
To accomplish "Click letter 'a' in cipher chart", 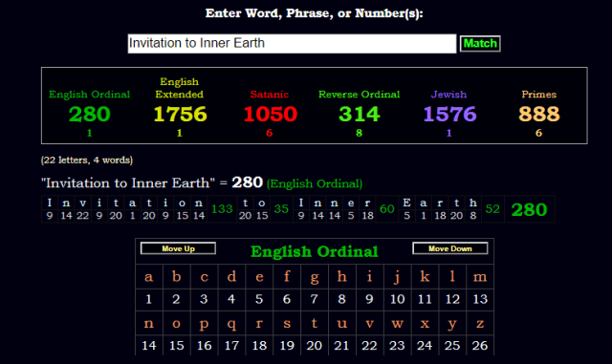I will click(x=149, y=277).
